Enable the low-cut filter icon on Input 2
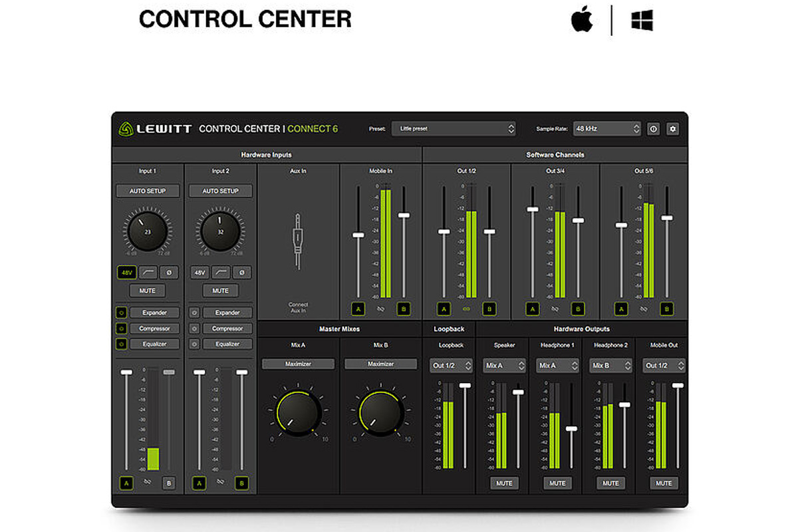The image size is (798, 532). [221, 272]
